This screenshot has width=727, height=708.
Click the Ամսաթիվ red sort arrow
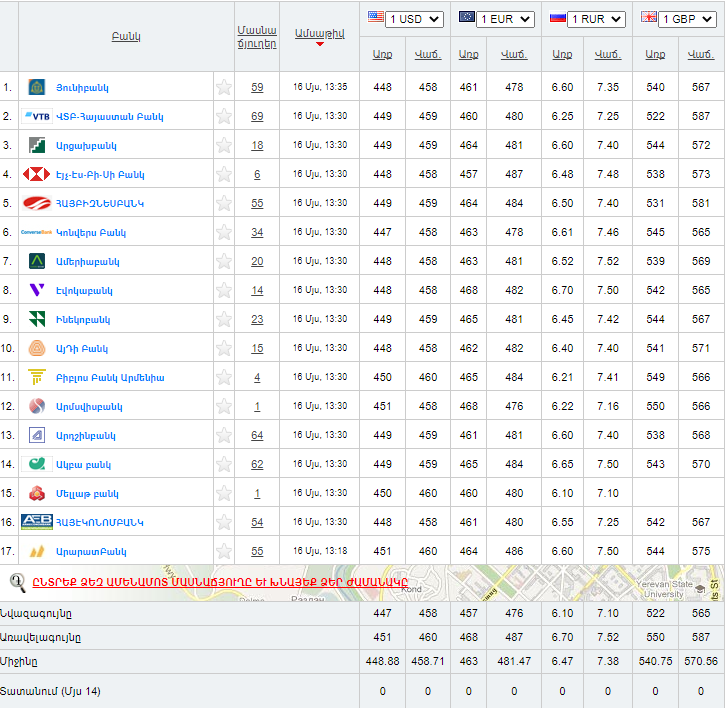click(x=319, y=44)
